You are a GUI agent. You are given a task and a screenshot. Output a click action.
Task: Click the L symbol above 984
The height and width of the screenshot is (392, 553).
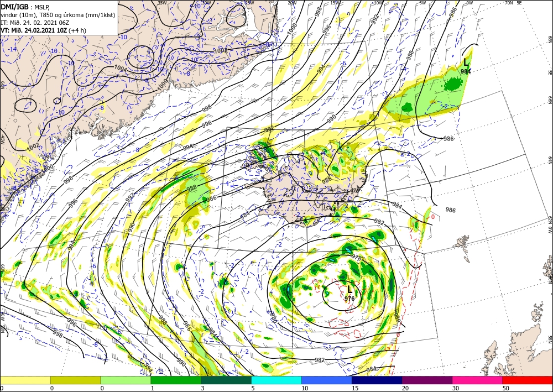[x=466, y=62]
